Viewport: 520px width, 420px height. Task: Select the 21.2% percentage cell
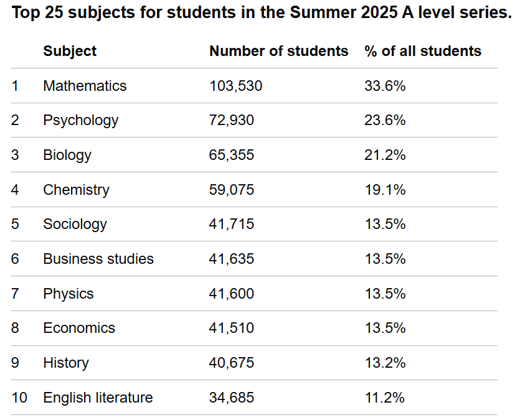pos(385,155)
